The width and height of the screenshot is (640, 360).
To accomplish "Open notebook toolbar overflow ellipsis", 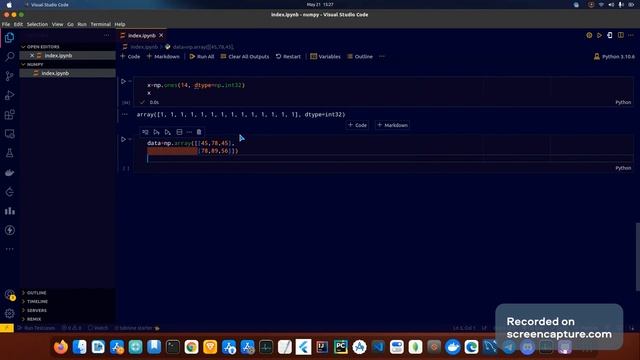I will pyautogui.click(x=382, y=56).
